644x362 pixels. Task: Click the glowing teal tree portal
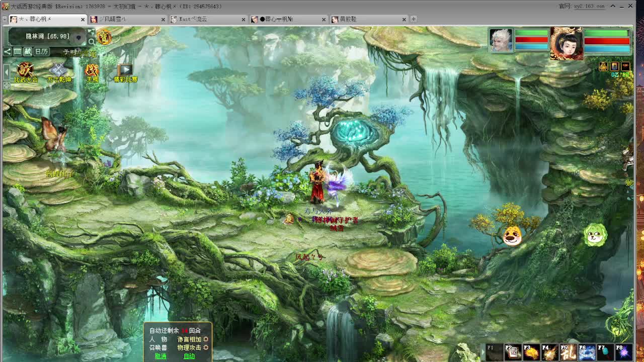[x=355, y=132]
